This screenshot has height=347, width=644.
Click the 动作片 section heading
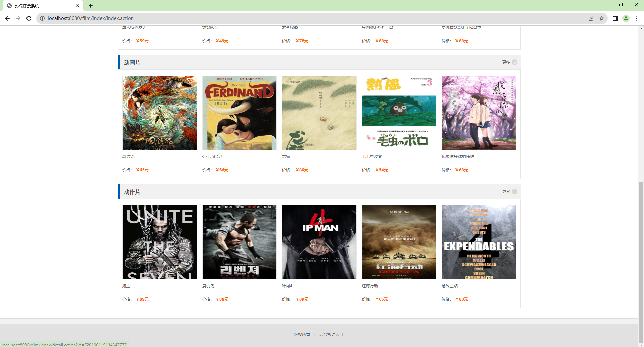tap(132, 192)
